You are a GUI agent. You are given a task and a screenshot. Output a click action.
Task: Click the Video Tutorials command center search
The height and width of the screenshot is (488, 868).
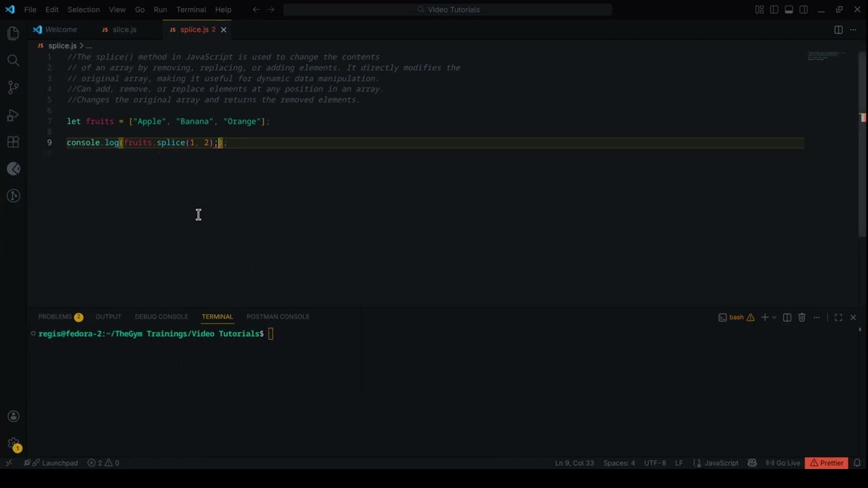pyautogui.click(x=448, y=9)
